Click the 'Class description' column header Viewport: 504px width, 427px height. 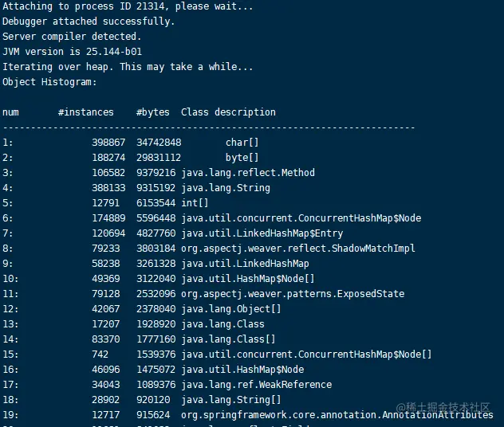[x=228, y=112]
